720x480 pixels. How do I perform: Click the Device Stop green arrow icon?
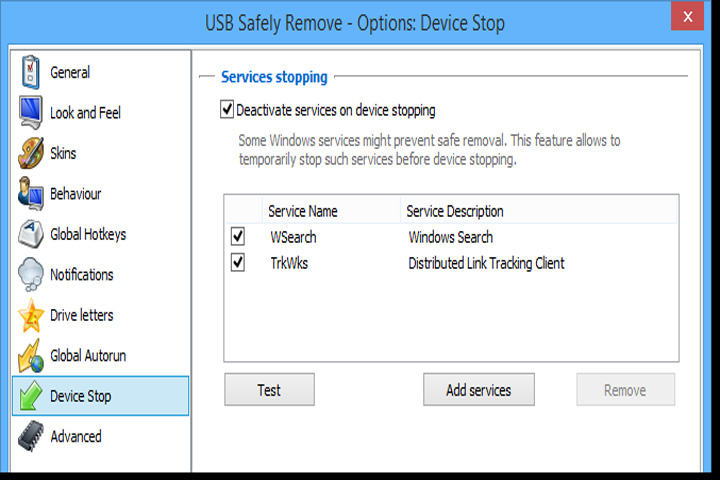point(31,395)
